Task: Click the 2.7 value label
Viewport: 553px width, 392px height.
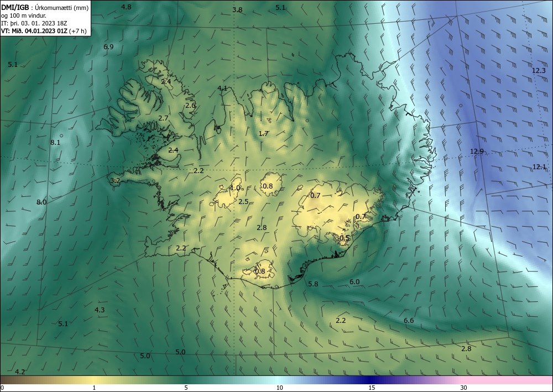Action: pos(163,118)
